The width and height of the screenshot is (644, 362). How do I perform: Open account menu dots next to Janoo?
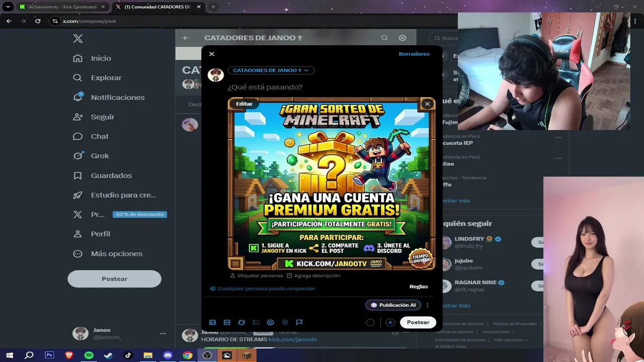pos(163,333)
